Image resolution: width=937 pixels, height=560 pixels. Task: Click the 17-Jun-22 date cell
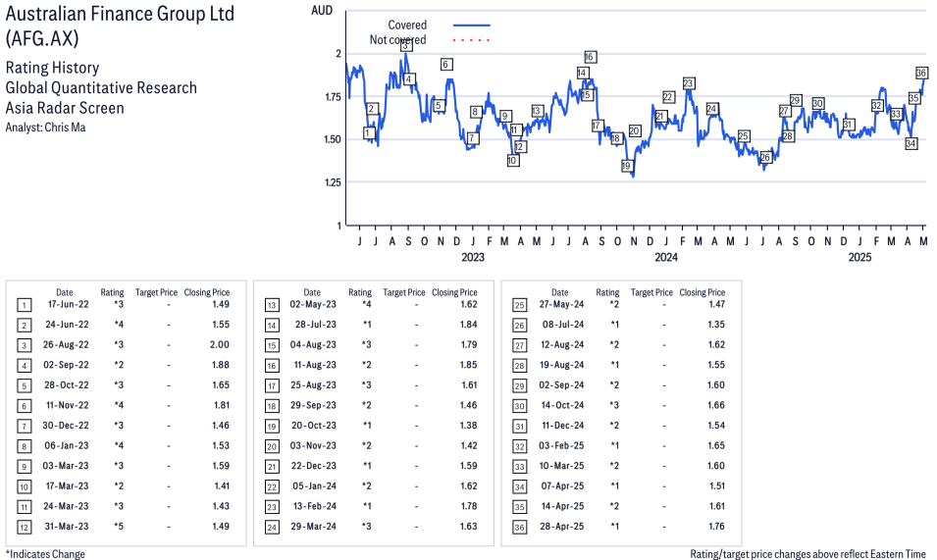68,304
